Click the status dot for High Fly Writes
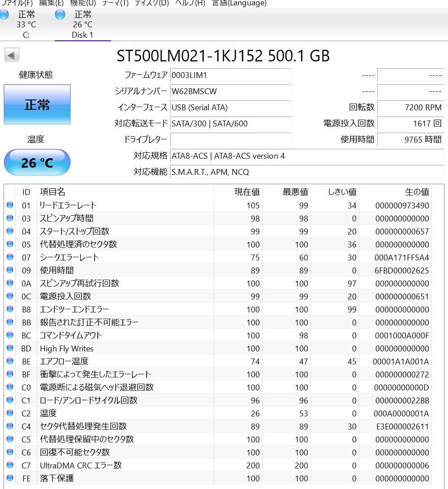The height and width of the screenshot is (489, 448). [x=10, y=348]
